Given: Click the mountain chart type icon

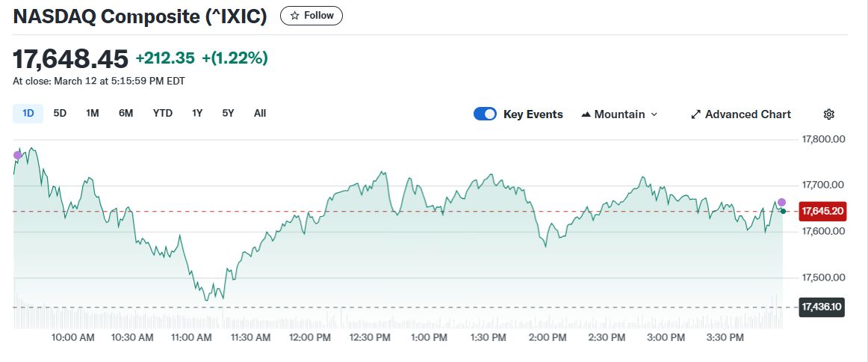Looking at the screenshot, I should click(x=586, y=114).
